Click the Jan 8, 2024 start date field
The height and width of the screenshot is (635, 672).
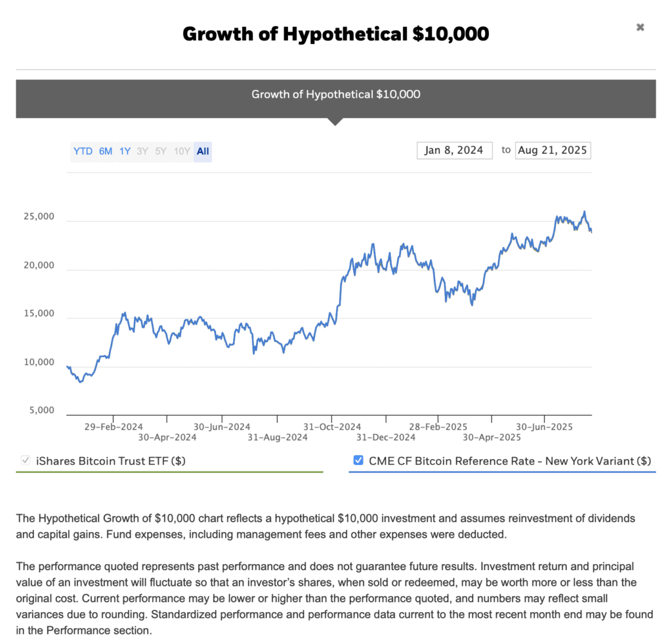coord(454,150)
